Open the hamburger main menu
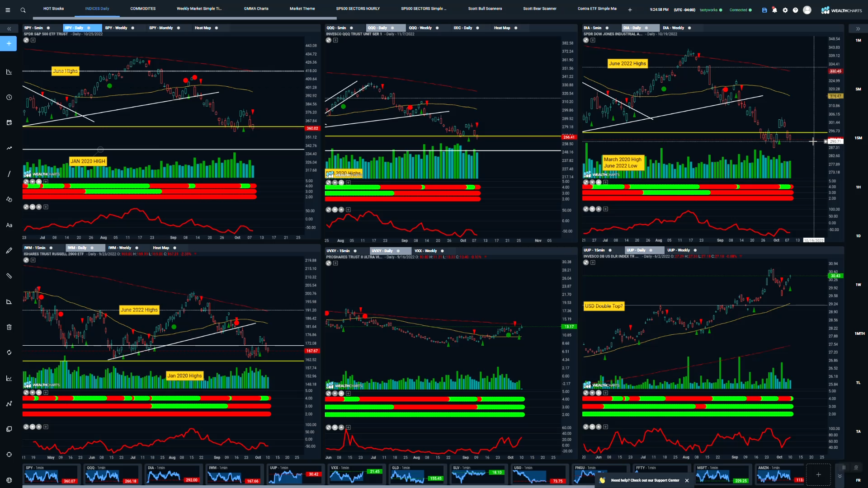The height and width of the screenshot is (488, 868). tap(8, 10)
